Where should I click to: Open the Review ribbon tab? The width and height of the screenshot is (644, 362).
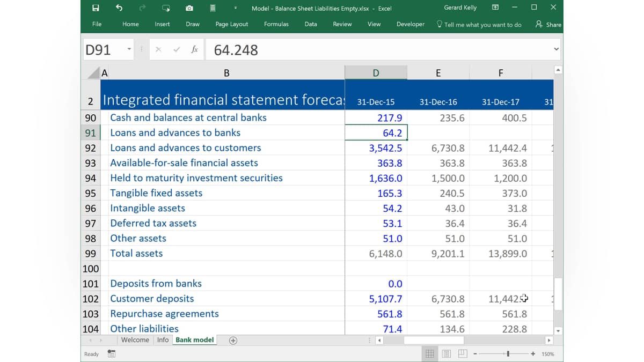coord(342,24)
